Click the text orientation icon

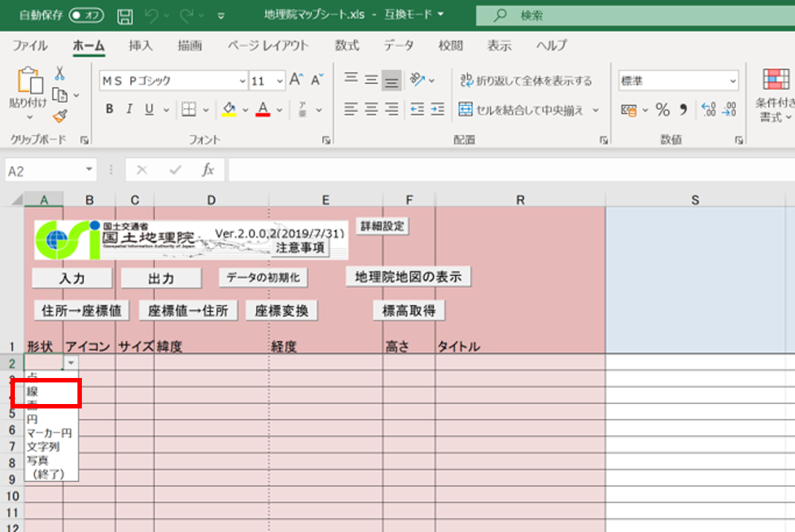417,80
